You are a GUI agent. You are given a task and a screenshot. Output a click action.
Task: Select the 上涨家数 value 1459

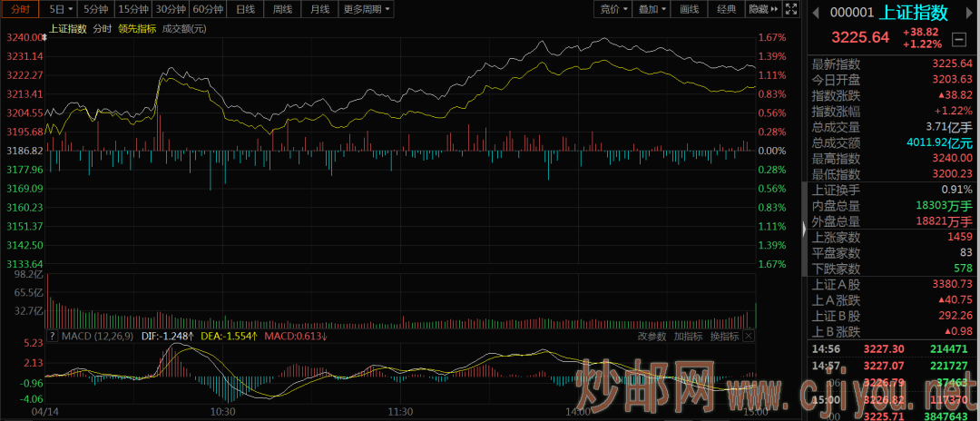pos(961,238)
